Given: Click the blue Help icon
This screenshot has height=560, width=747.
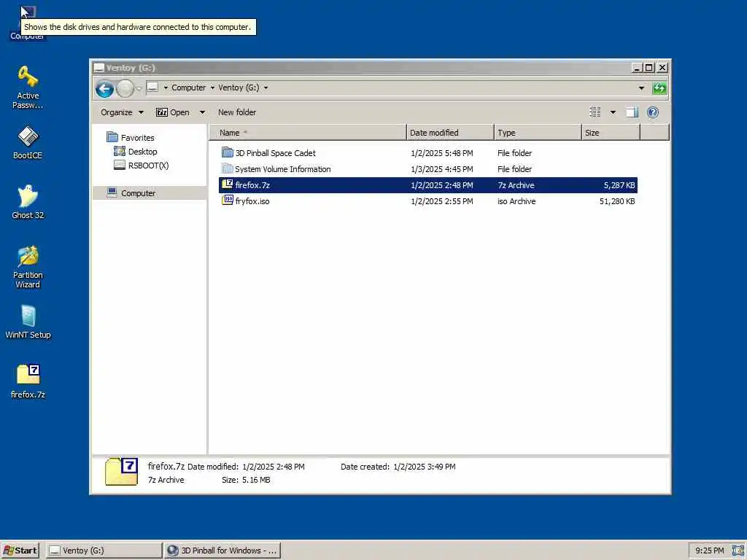Looking at the screenshot, I should 653,112.
